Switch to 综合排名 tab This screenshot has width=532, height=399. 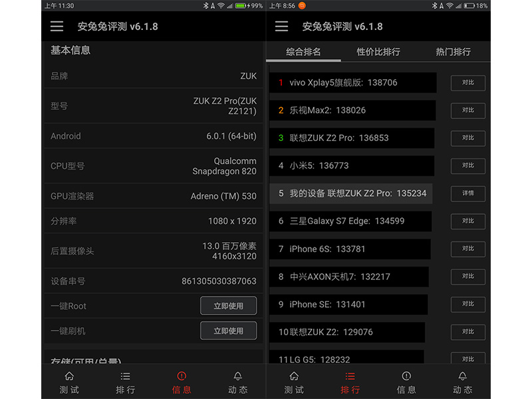[x=303, y=52]
